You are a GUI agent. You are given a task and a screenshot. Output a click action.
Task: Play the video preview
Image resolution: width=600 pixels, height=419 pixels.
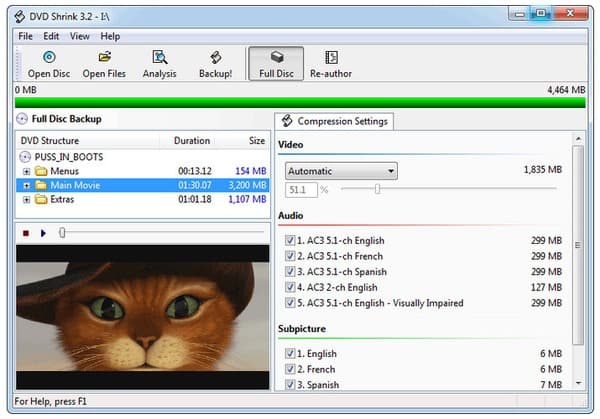(43, 233)
